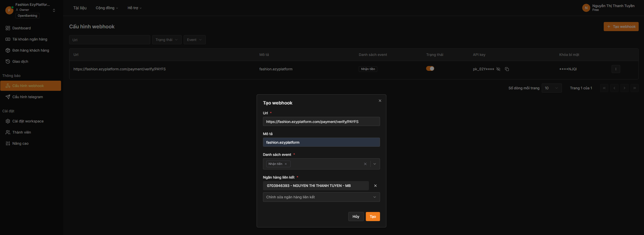The width and height of the screenshot is (644, 235).
Task: Remove linked bank account 0703946393
Action: (375, 186)
